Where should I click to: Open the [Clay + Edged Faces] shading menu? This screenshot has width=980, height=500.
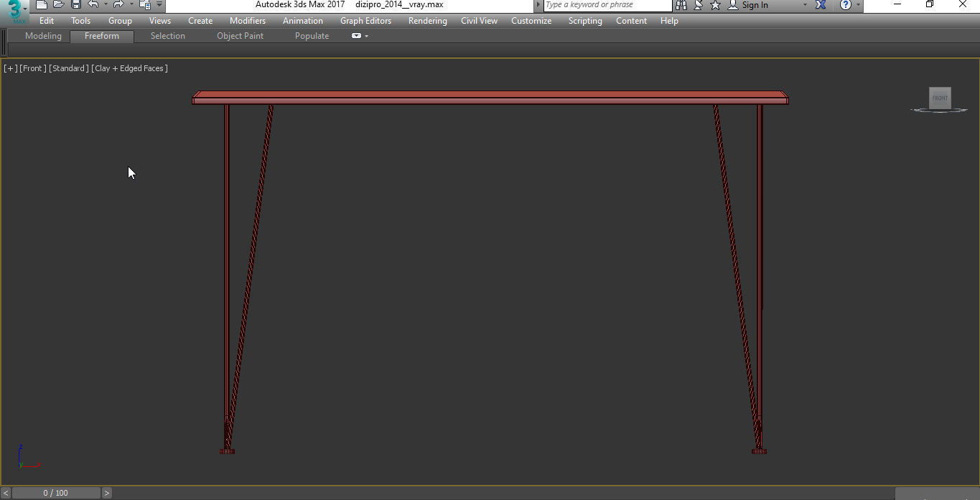[130, 68]
